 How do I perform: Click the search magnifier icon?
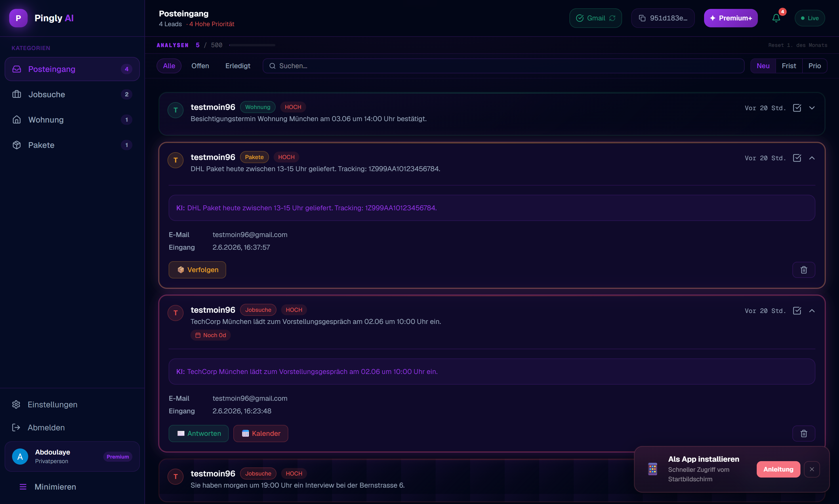[272, 66]
